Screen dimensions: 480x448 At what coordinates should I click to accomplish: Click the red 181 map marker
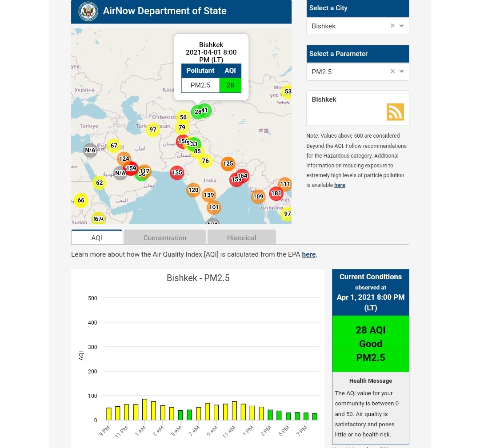click(276, 194)
